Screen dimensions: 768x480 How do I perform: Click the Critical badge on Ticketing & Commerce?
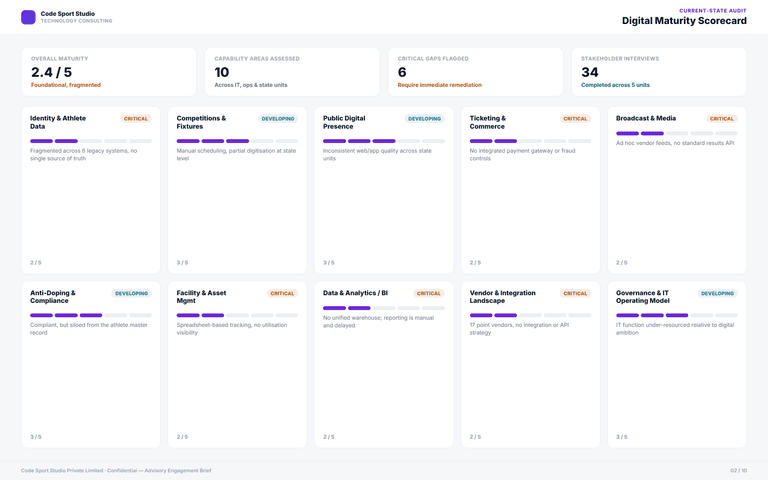pos(575,119)
